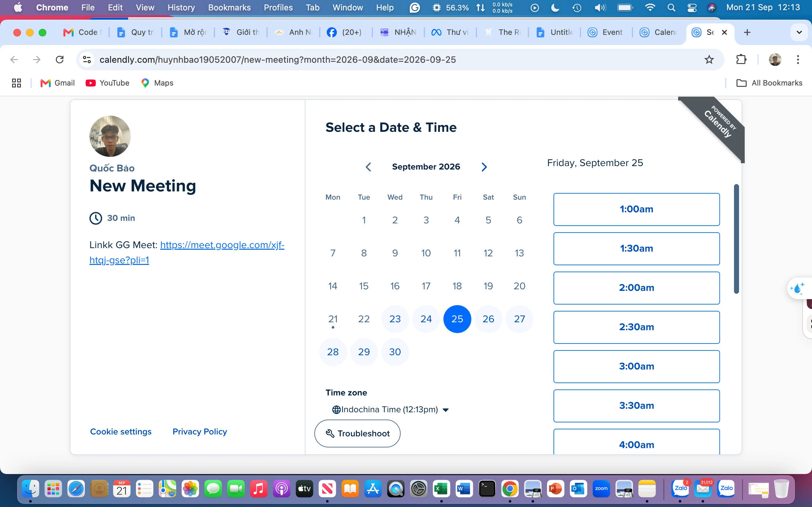Image resolution: width=812 pixels, height=507 pixels.
Task: Click the Troubleshoot button
Action: click(x=357, y=433)
